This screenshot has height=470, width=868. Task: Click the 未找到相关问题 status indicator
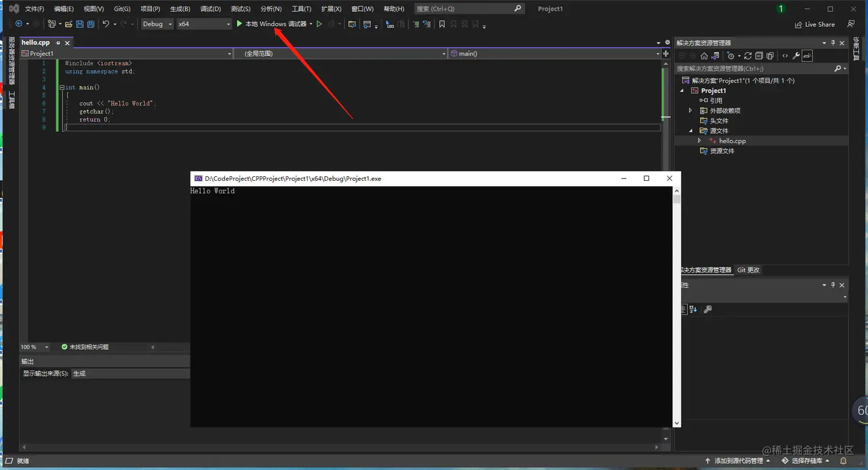tap(85, 347)
